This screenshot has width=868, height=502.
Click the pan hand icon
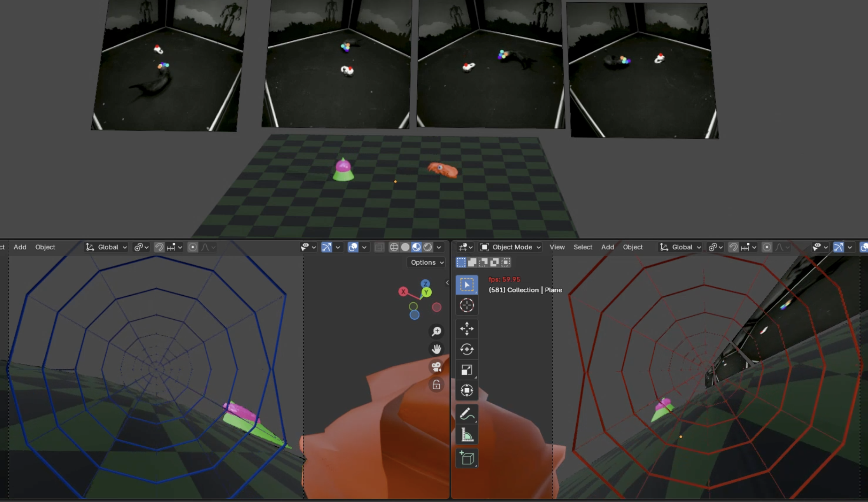click(436, 349)
